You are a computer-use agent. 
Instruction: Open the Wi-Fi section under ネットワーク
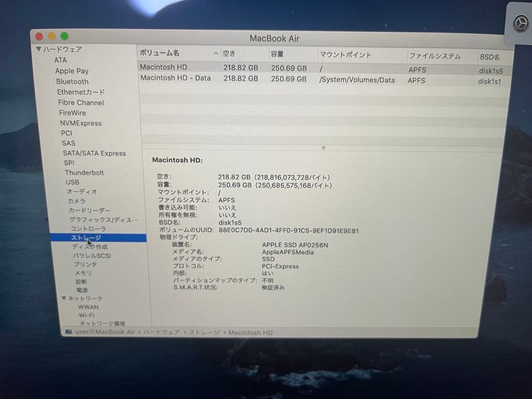coord(87,315)
